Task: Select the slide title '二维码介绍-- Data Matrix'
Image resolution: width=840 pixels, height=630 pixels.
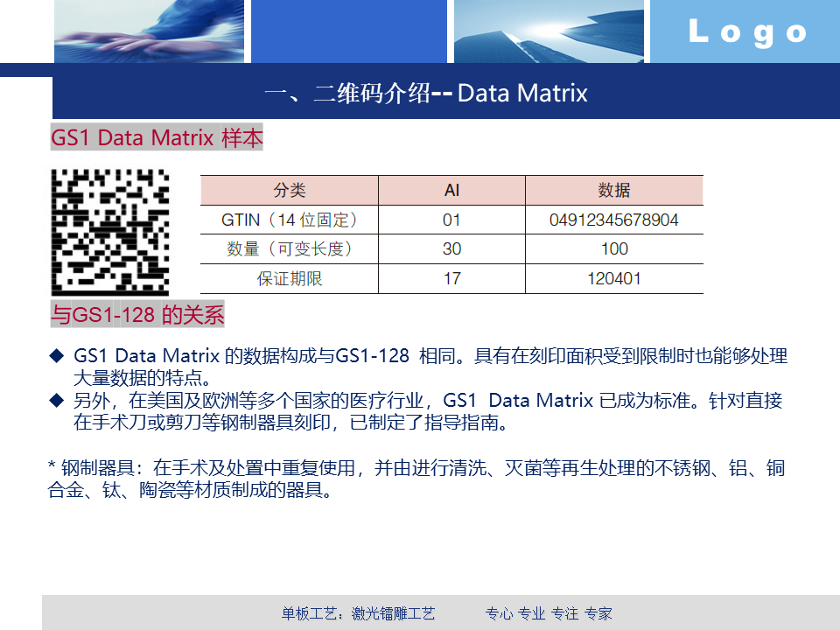Action: click(x=426, y=94)
